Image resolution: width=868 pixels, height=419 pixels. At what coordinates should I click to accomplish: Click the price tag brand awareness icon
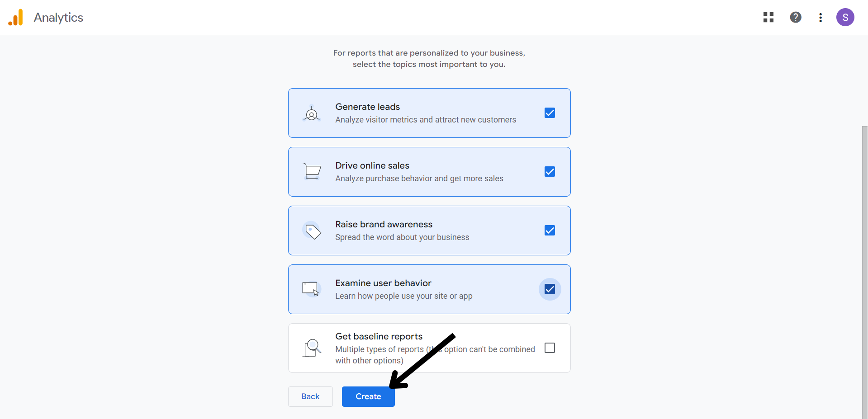pos(312,231)
